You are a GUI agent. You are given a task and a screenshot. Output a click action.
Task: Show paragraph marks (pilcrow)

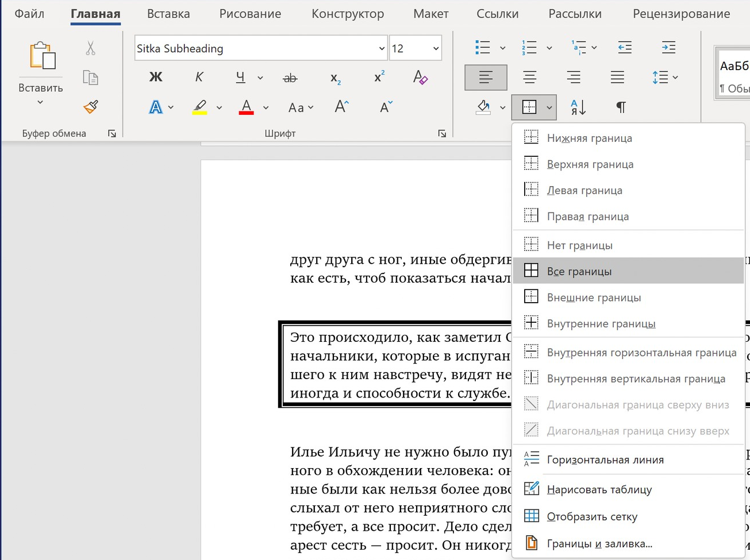[621, 107]
